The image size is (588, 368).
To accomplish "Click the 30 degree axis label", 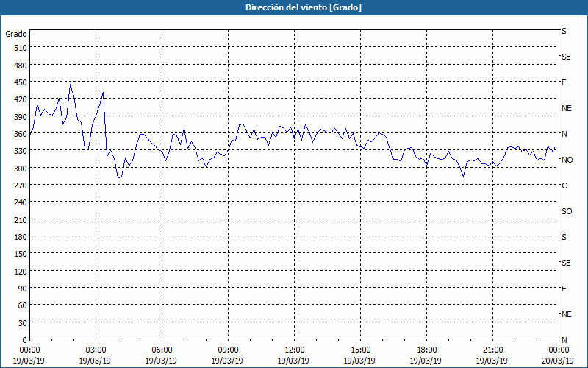I will pyautogui.click(x=23, y=323).
